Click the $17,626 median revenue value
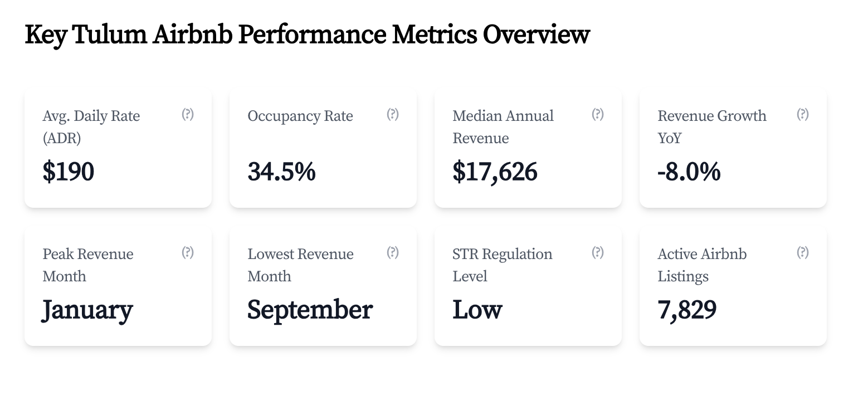 click(x=495, y=172)
